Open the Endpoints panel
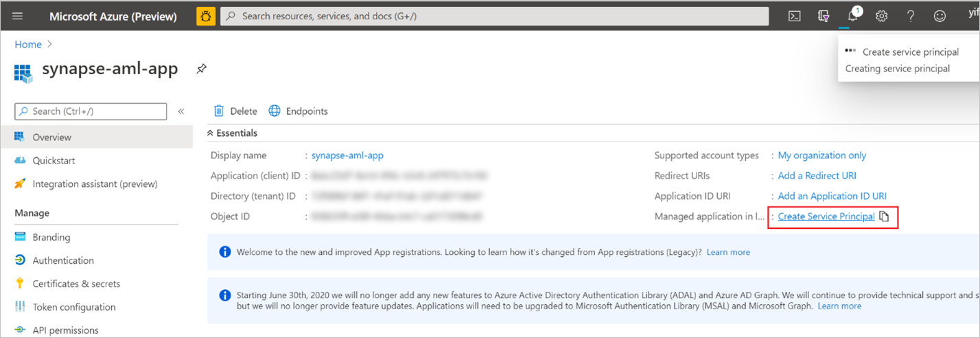 click(x=298, y=111)
